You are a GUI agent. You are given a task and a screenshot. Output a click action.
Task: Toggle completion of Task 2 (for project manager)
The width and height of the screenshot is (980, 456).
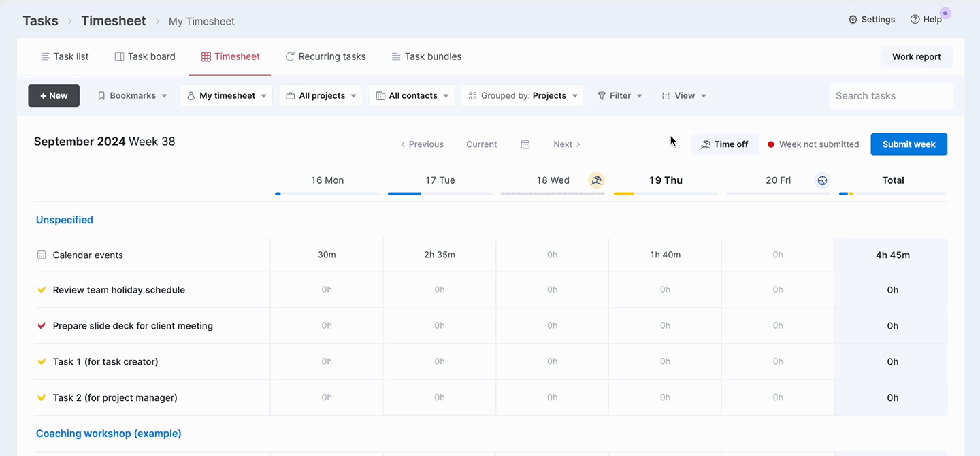tap(42, 398)
